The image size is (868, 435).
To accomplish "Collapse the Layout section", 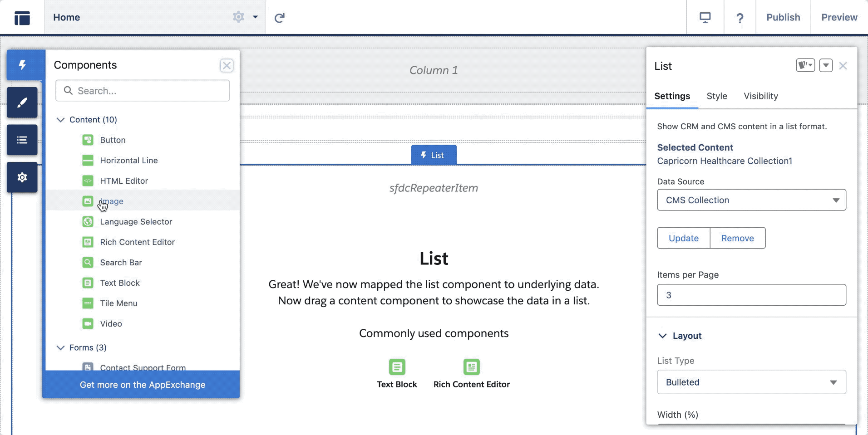I will [x=663, y=336].
